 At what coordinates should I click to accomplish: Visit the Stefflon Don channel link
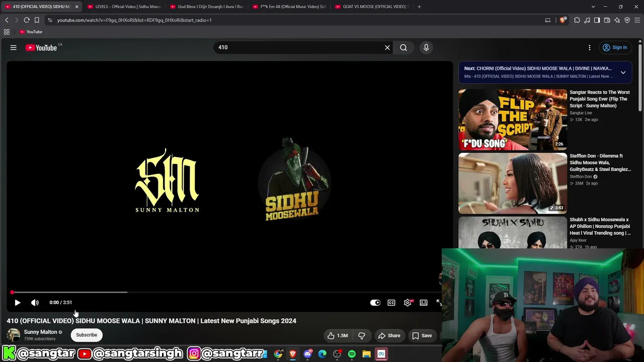click(581, 176)
